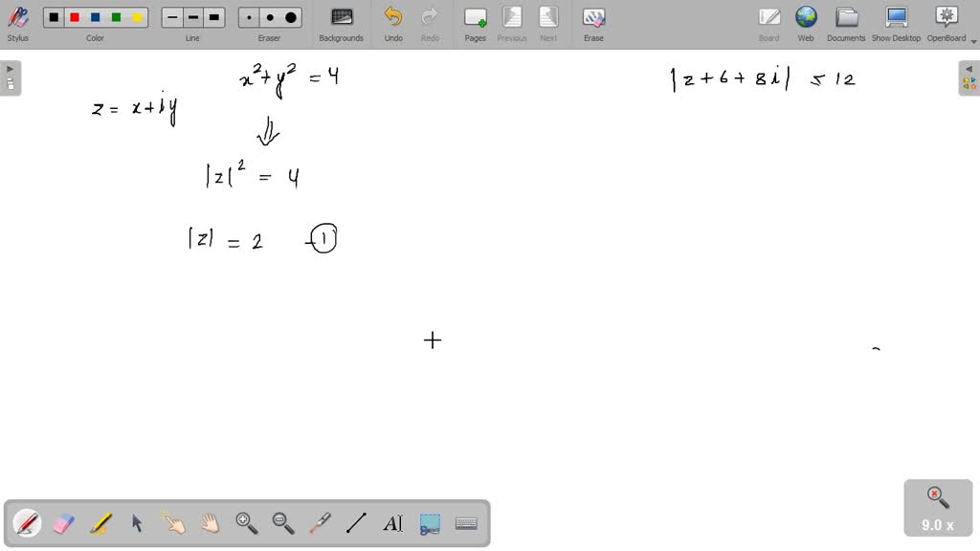Open the Capture screen-part tool
980x551 pixels.
tap(430, 522)
